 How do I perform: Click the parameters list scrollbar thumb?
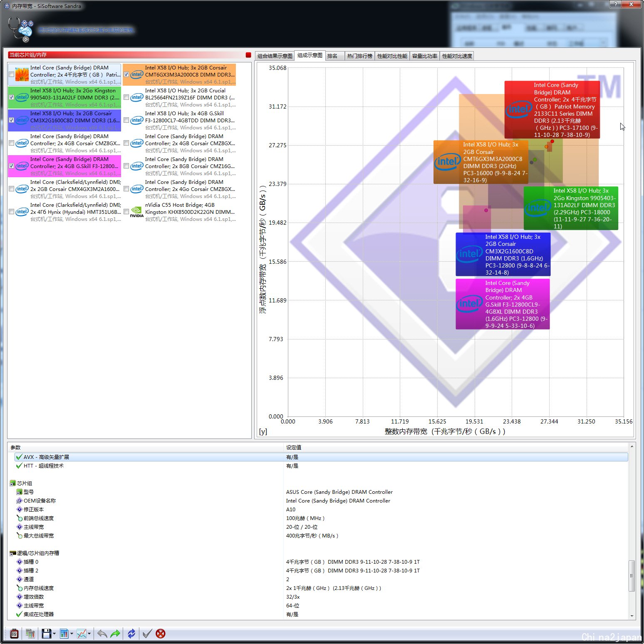[632, 576]
